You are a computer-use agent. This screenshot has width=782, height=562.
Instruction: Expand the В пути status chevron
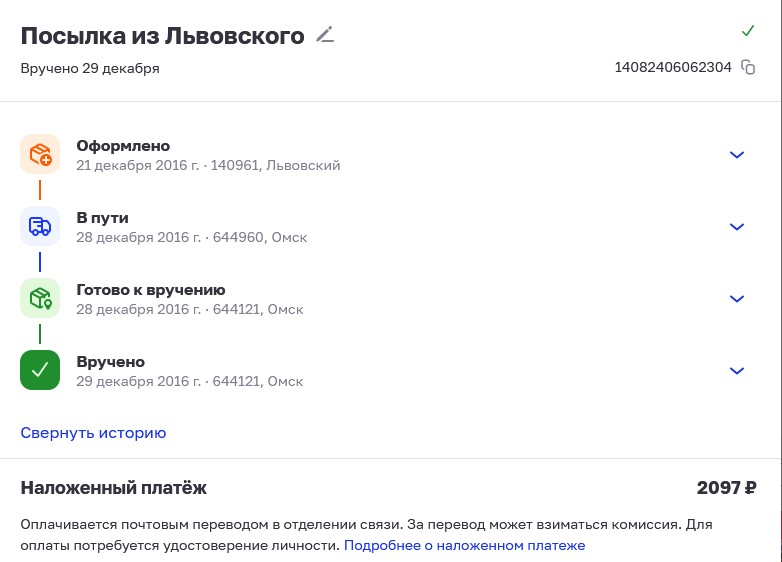tap(737, 226)
